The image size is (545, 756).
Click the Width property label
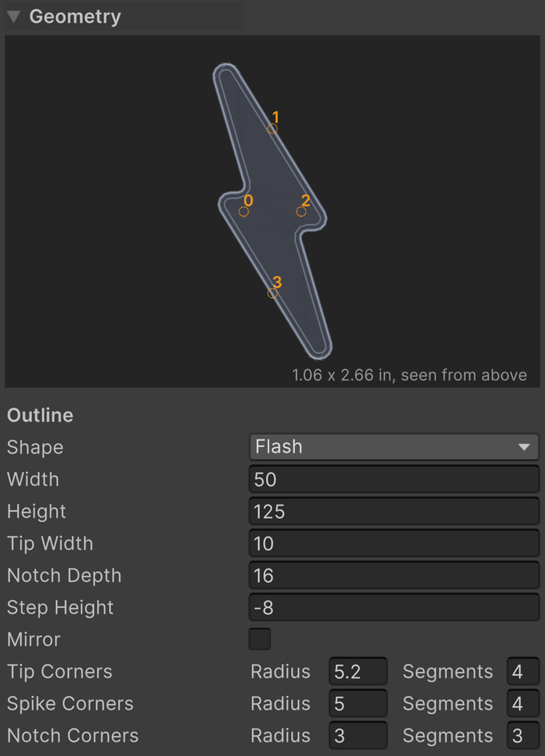tap(34, 479)
